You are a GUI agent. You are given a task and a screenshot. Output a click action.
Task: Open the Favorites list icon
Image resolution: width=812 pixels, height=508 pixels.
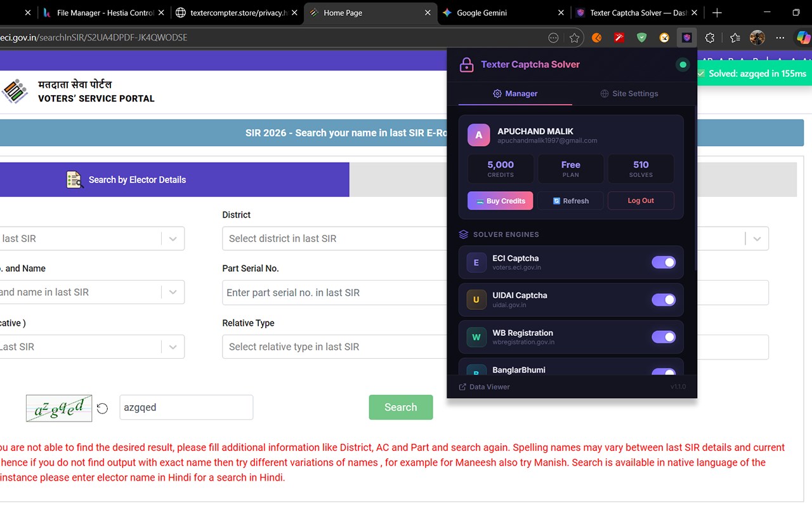(x=735, y=38)
